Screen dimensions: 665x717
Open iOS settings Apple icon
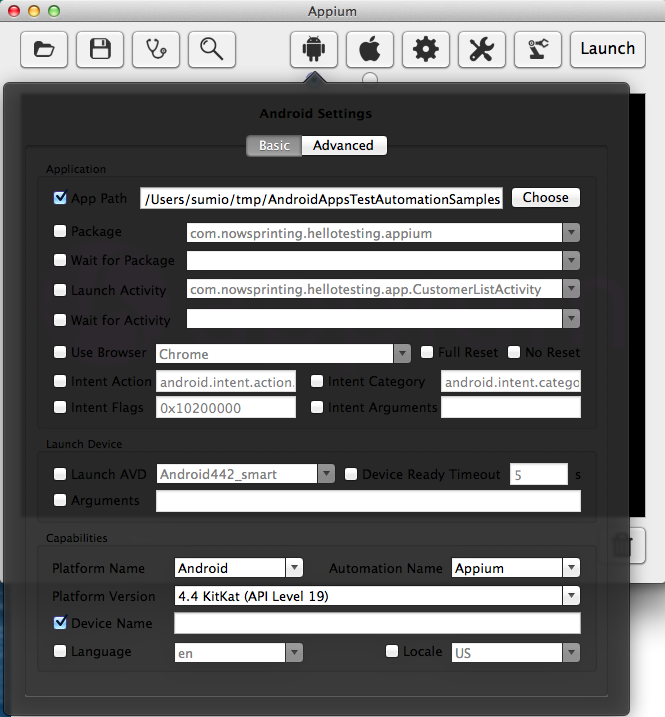[x=370, y=49]
